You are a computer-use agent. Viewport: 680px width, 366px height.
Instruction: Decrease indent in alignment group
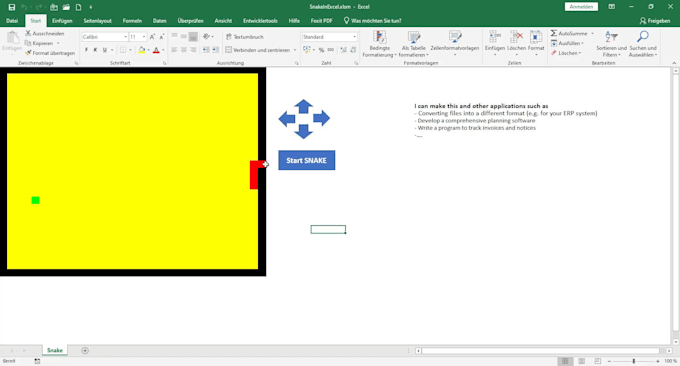pyautogui.click(x=206, y=50)
